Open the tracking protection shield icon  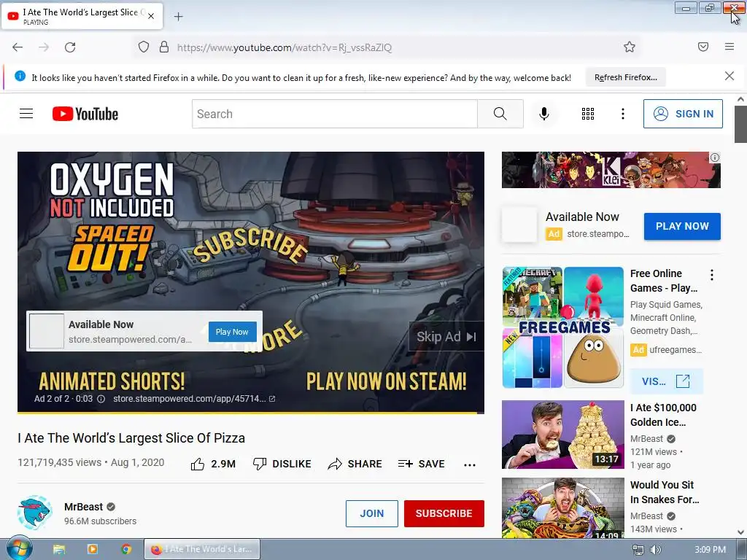(144, 47)
